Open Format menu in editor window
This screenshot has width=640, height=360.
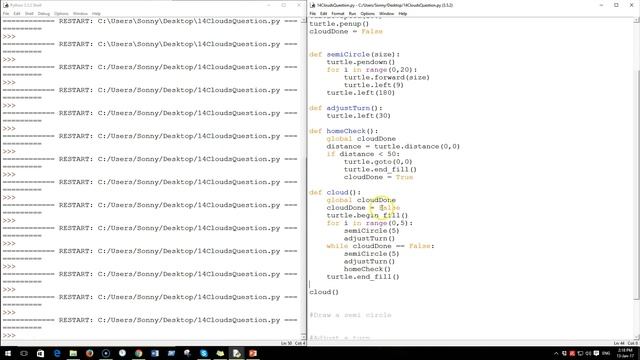(338, 13)
